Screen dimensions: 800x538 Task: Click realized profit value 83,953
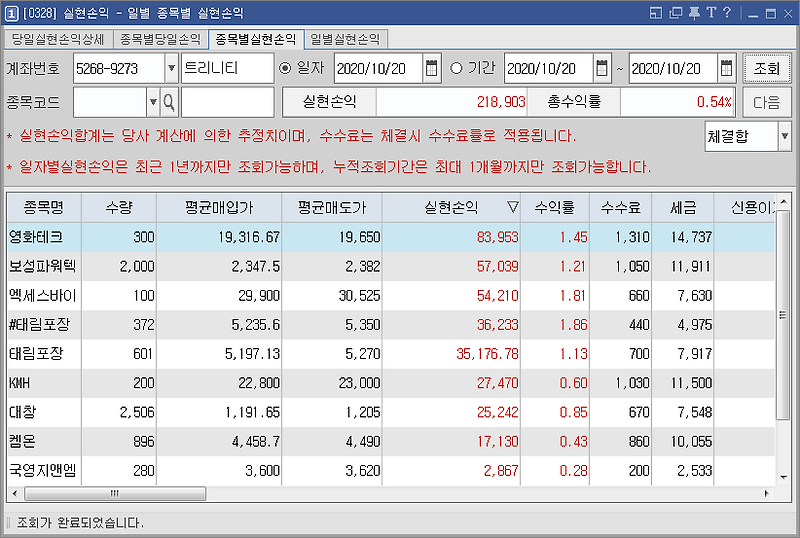pyautogui.click(x=497, y=237)
